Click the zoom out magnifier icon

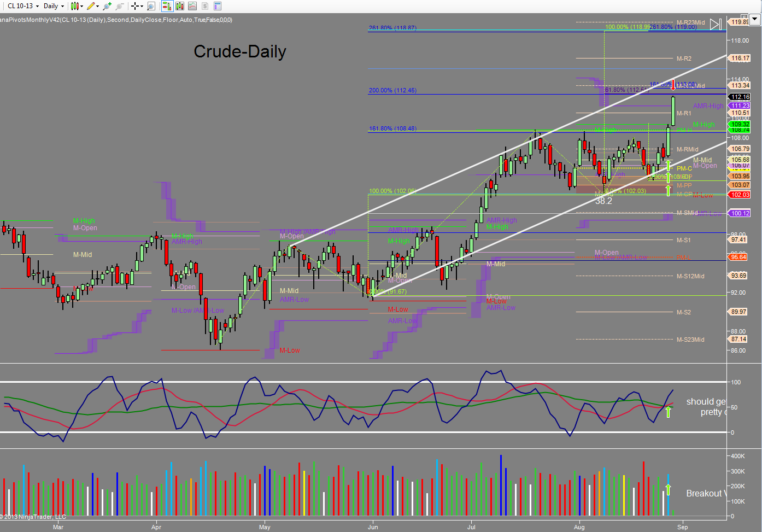coord(120,6)
